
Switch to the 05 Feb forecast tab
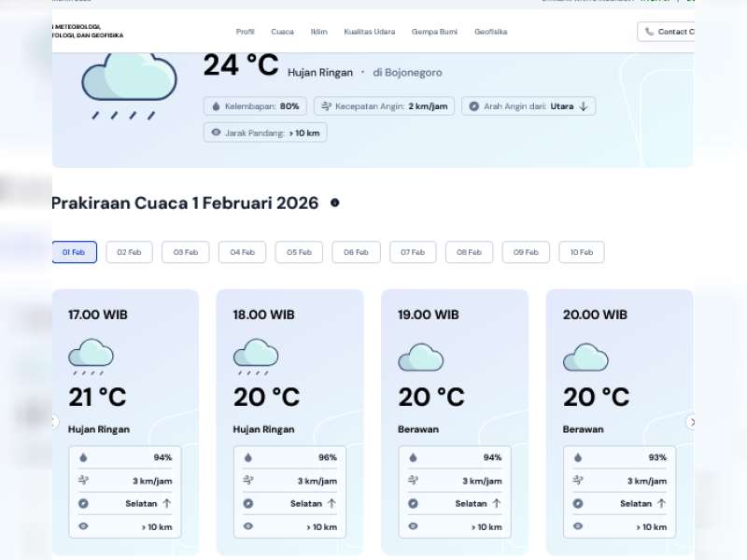coord(299,252)
